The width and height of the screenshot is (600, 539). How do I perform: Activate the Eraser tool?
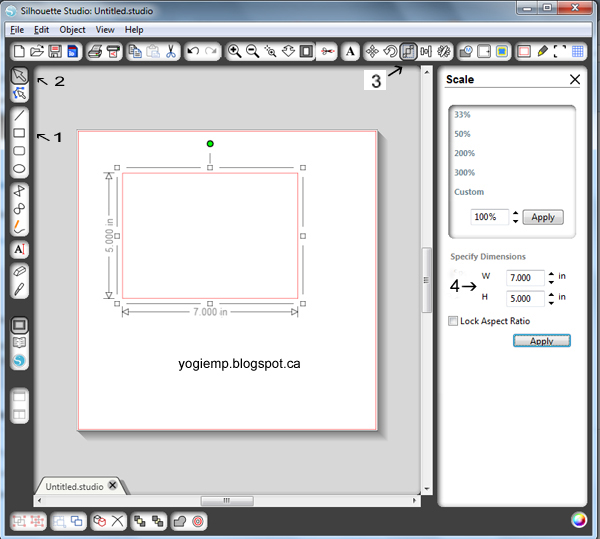(19, 271)
